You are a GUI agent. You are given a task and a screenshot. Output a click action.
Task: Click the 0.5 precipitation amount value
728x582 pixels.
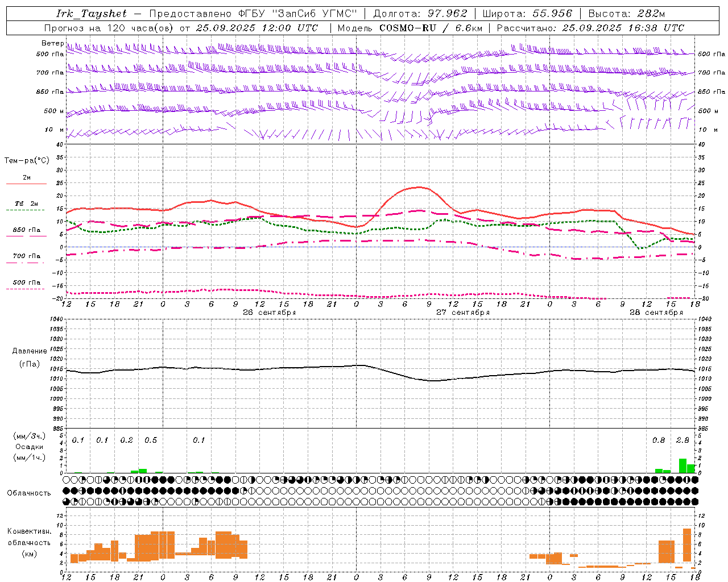click(151, 440)
